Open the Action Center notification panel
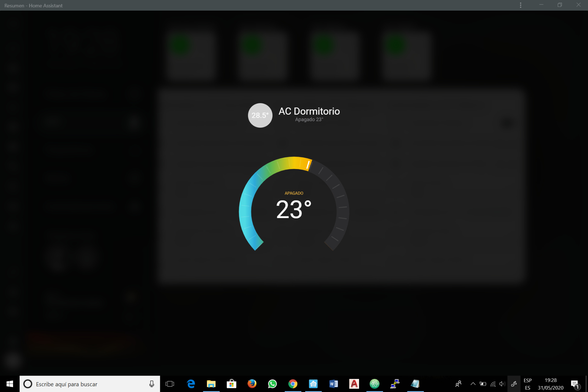The height and width of the screenshot is (392, 588). pos(575,384)
